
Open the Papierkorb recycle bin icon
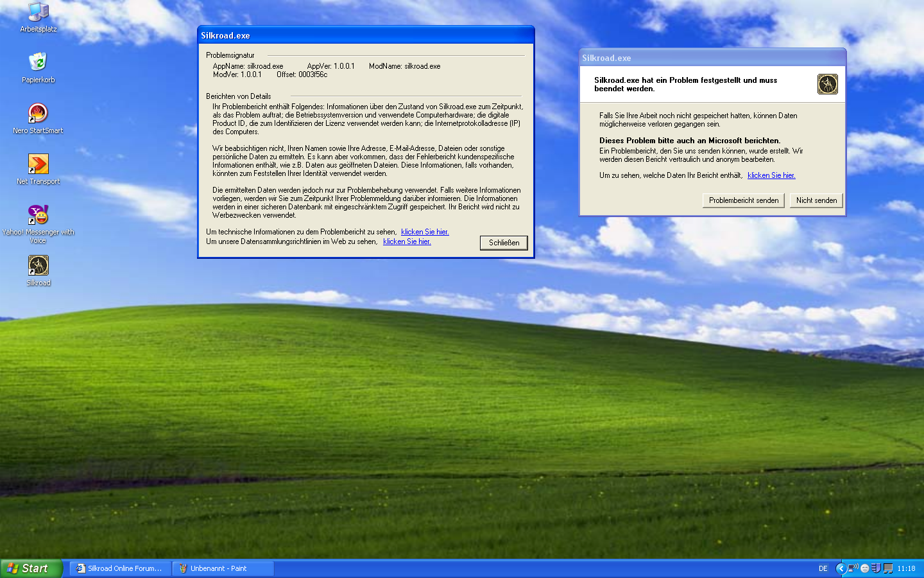point(38,63)
